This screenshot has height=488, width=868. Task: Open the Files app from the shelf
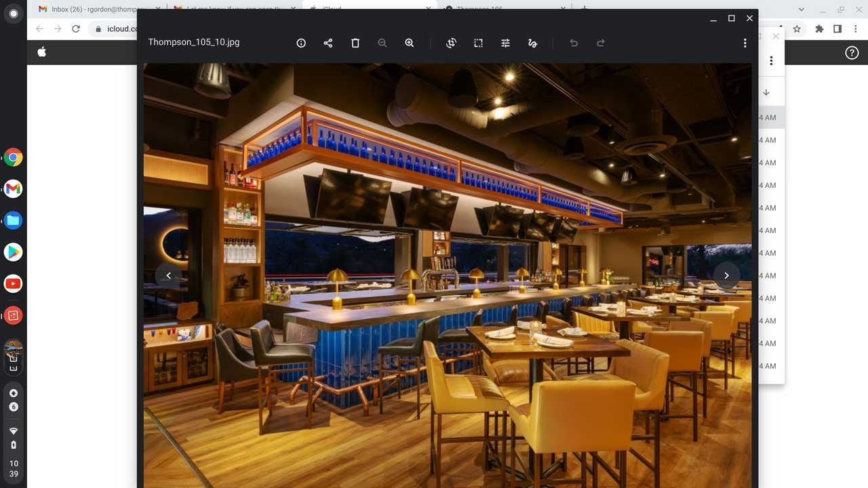click(13, 220)
